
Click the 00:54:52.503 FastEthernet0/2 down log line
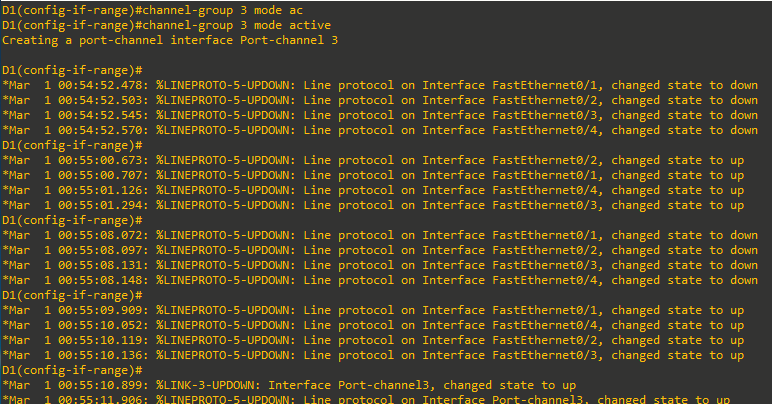pyautogui.click(x=380, y=100)
